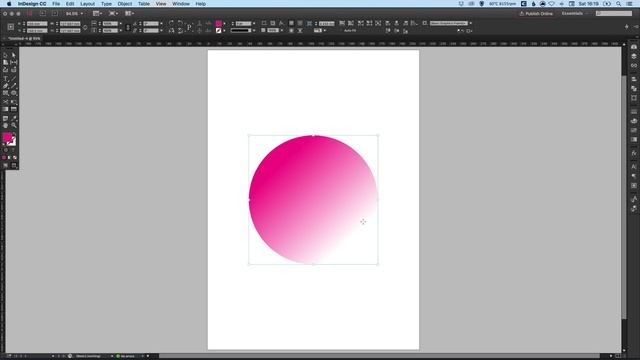Swap fill and stroke arrow in tools panel

14,133
